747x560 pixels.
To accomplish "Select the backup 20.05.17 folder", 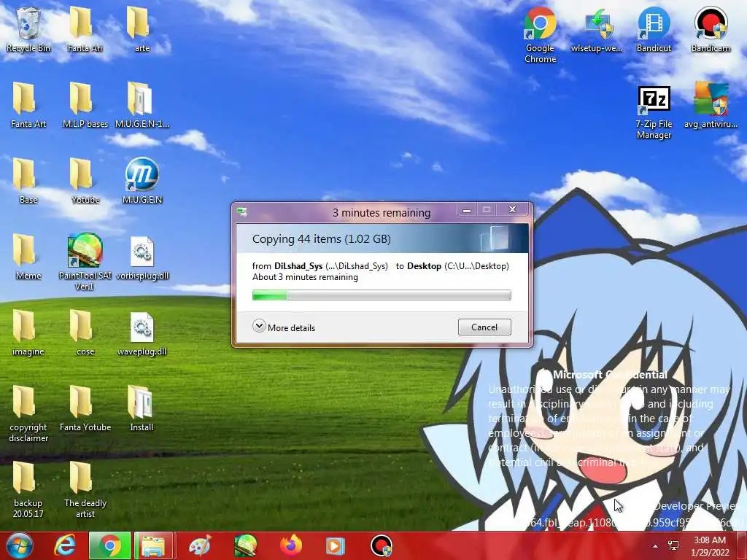I will [28, 490].
